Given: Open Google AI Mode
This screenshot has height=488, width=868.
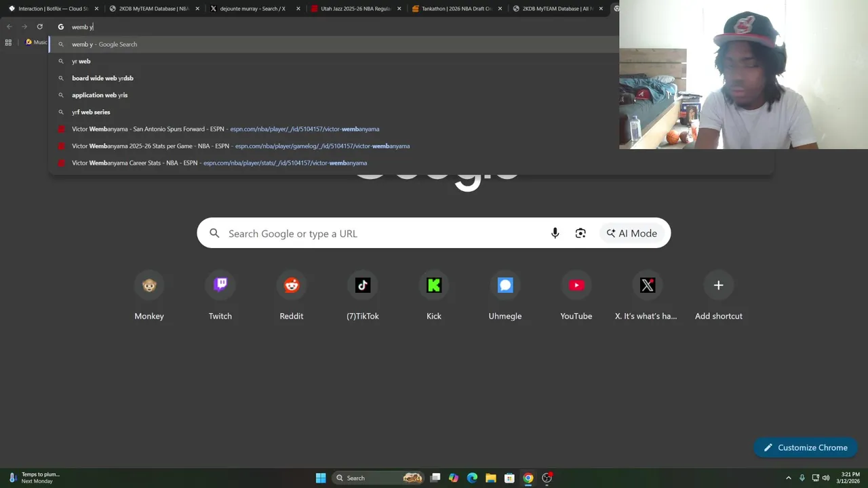Looking at the screenshot, I should [x=632, y=233].
